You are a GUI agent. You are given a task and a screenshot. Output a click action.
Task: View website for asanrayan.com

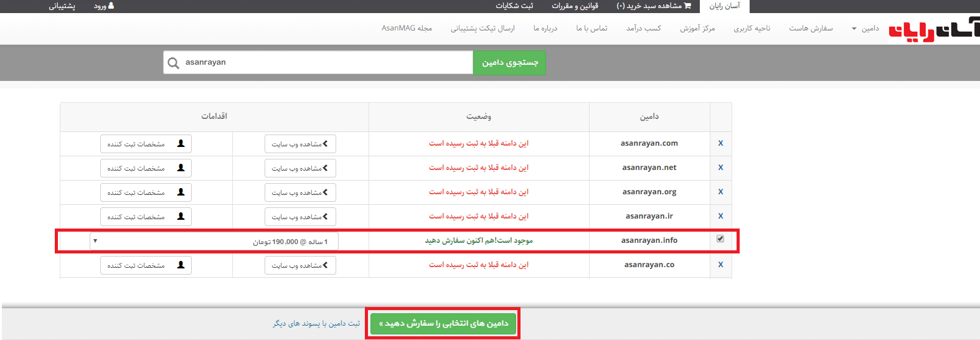tap(300, 144)
